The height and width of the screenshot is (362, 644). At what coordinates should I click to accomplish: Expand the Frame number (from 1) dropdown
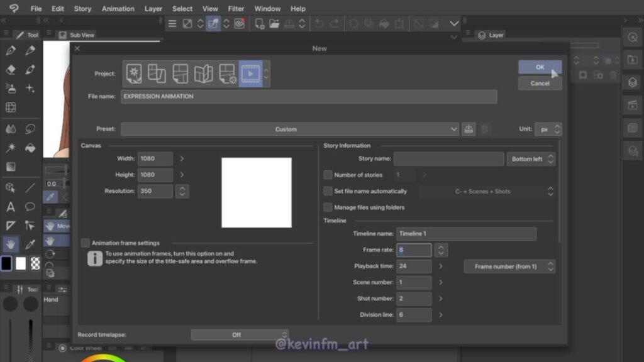pos(509,266)
